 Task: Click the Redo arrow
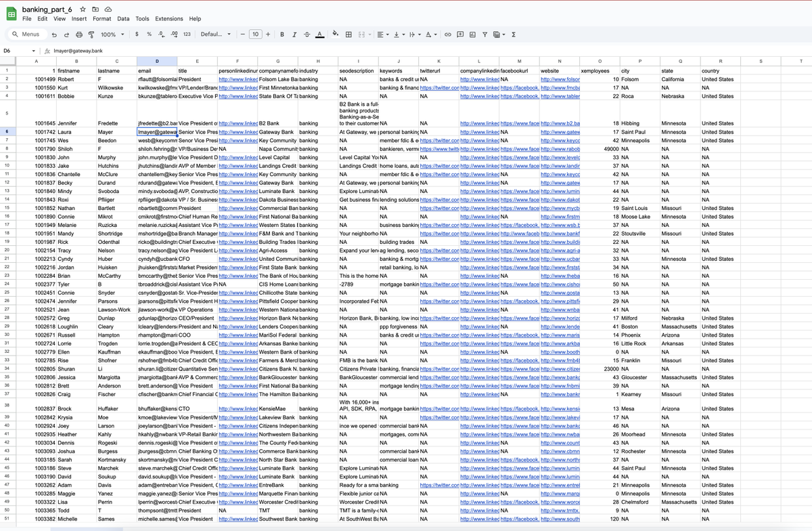[x=66, y=35]
